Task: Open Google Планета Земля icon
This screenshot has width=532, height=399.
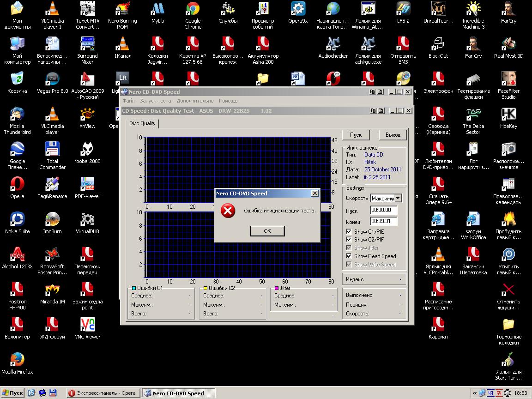Action: 17,156
